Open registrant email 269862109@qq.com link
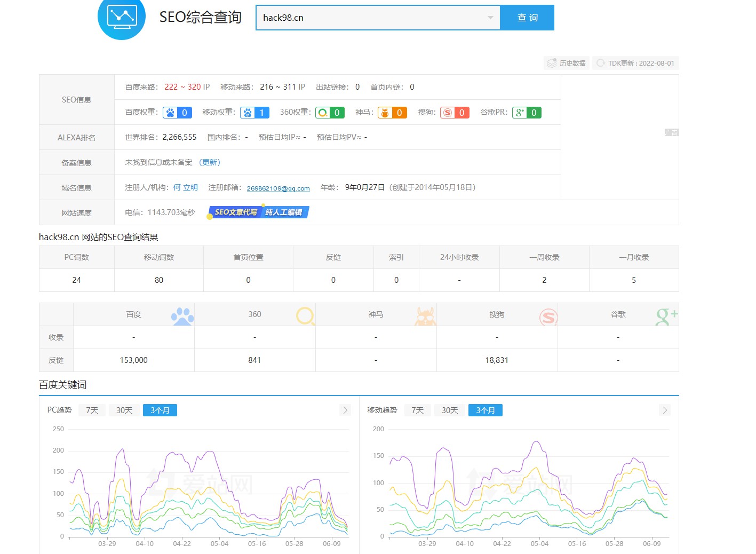The image size is (756, 554). (278, 188)
